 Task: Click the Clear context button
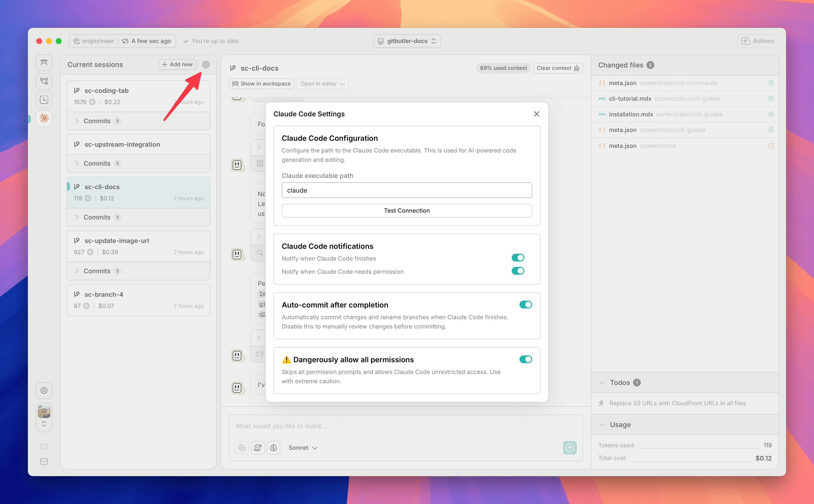point(557,68)
